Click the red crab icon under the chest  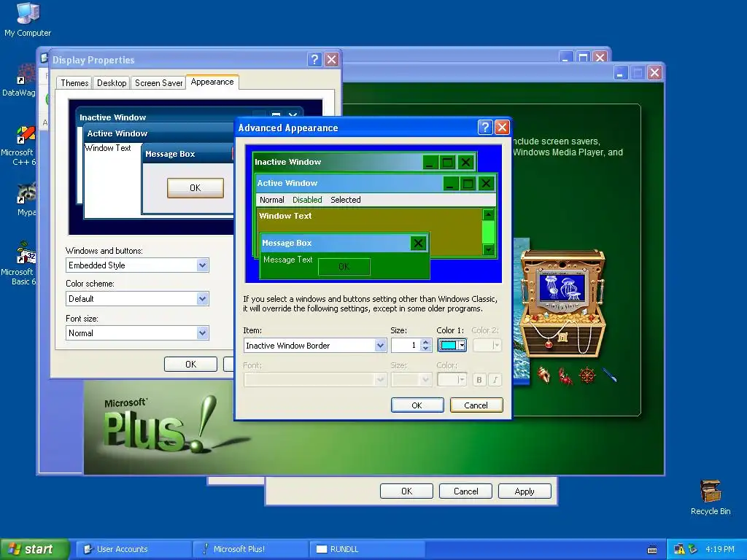coord(565,376)
